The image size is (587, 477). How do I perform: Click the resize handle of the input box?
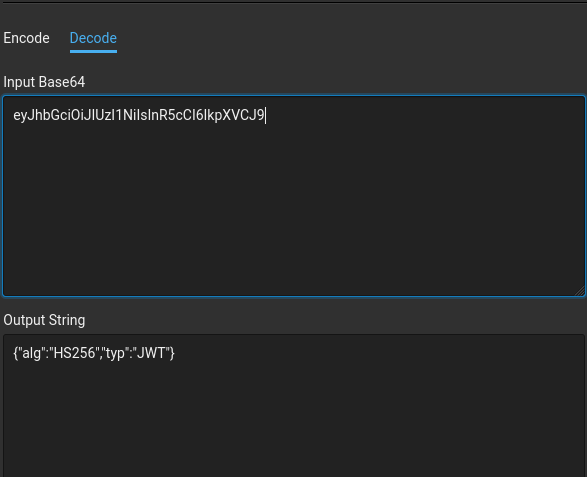(x=580, y=291)
